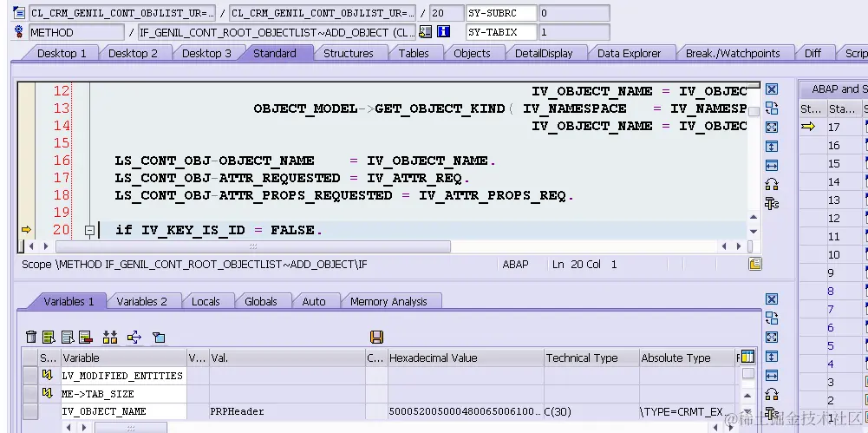This screenshot has height=433, width=868.
Task: Click the METHOD event type icon at top left
Action: click(19, 31)
